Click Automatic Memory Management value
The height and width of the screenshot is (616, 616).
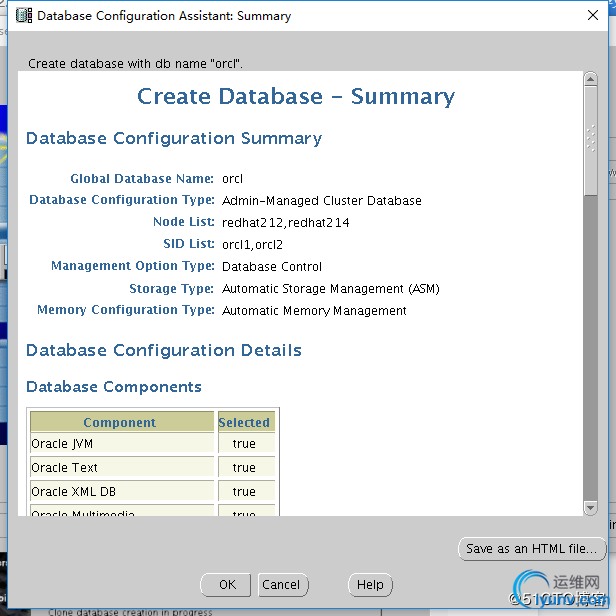(314, 311)
